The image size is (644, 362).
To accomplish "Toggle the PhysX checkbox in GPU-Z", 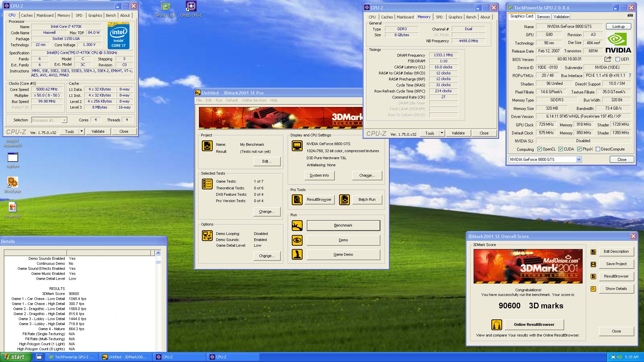I will tap(579, 149).
